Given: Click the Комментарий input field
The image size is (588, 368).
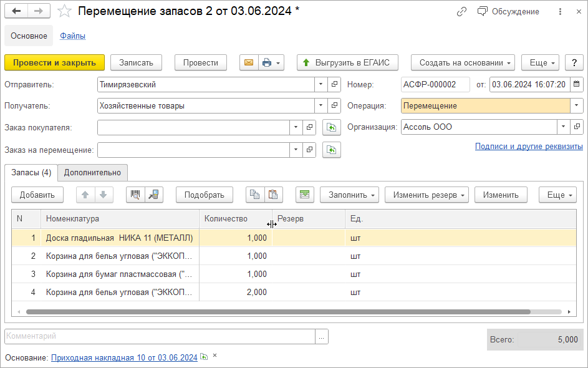Looking at the screenshot, I should click(x=160, y=336).
